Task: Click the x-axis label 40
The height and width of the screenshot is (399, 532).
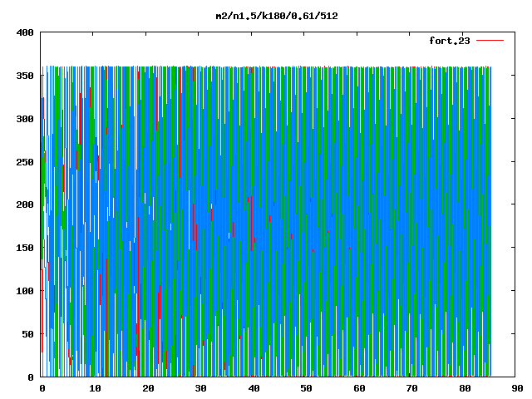Action: [254, 388]
